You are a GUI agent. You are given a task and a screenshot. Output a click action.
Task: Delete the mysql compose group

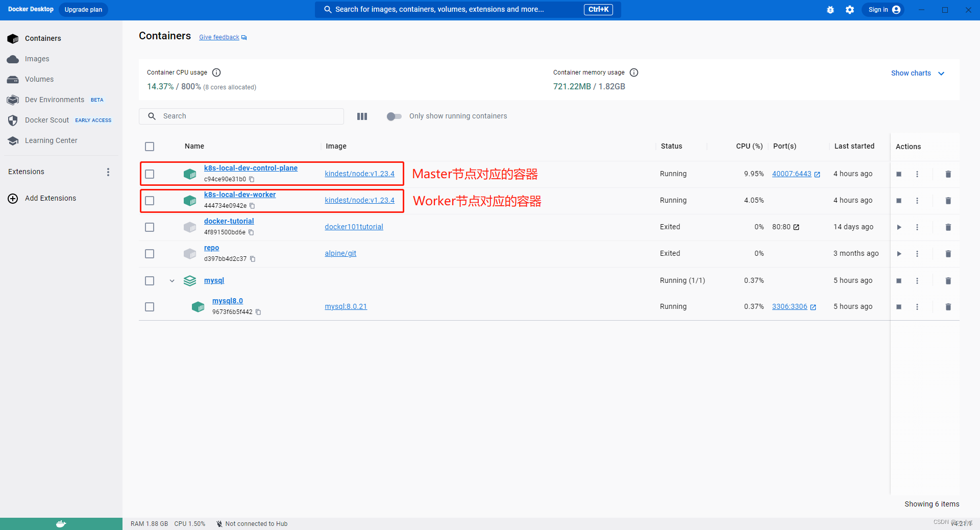[x=948, y=281]
